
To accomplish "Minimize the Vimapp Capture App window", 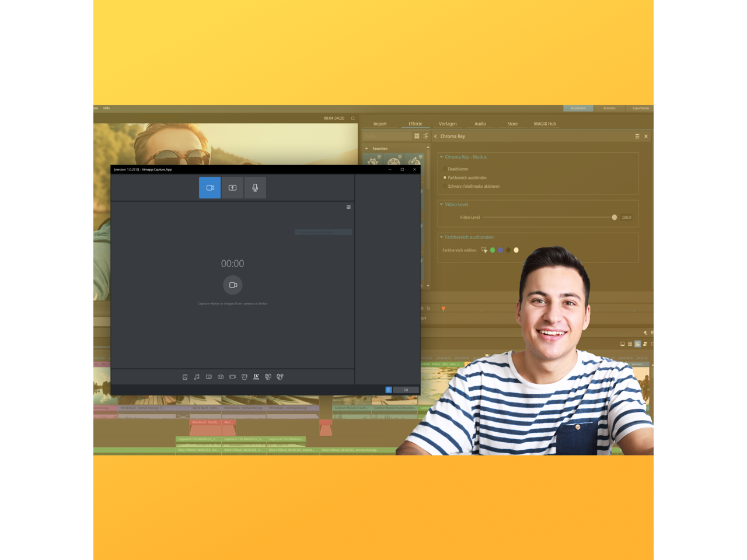I will [390, 170].
